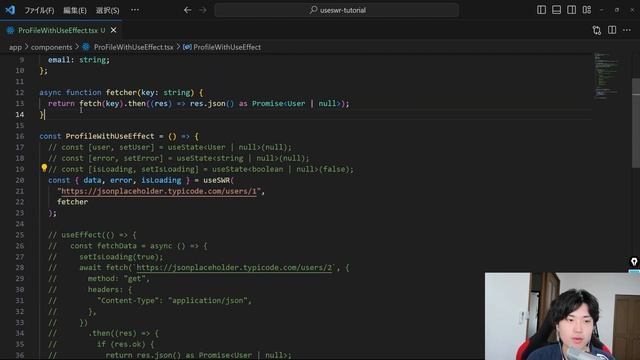Click the fetcher function name on line 12
This screenshot has width=640, height=360.
tap(121, 93)
